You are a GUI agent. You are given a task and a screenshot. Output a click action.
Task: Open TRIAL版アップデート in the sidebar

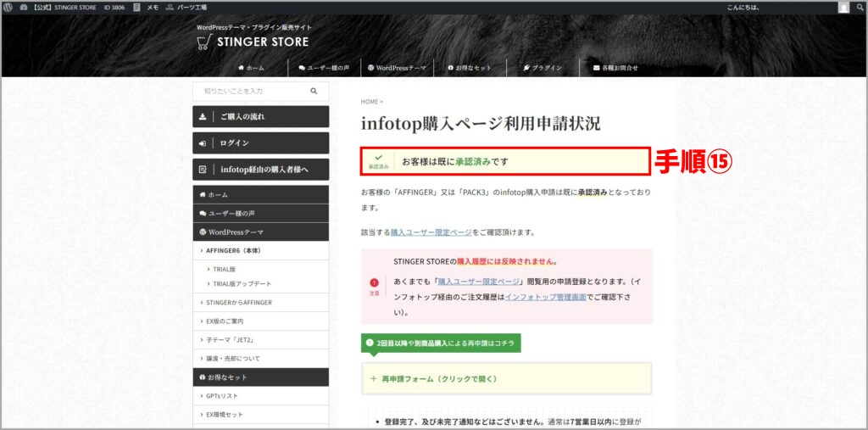pyautogui.click(x=242, y=283)
